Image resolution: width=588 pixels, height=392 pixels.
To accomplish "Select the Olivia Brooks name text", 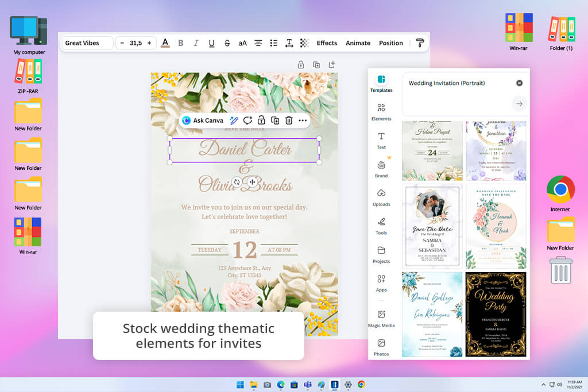I will 245,184.
